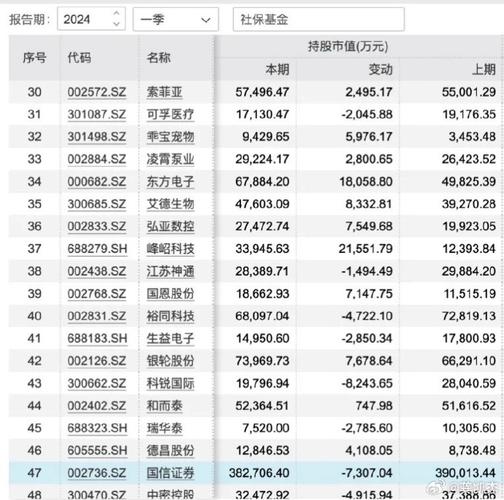The image size is (504, 500).
Task: Open stock name link 银轮股份
Action: [x=170, y=361]
